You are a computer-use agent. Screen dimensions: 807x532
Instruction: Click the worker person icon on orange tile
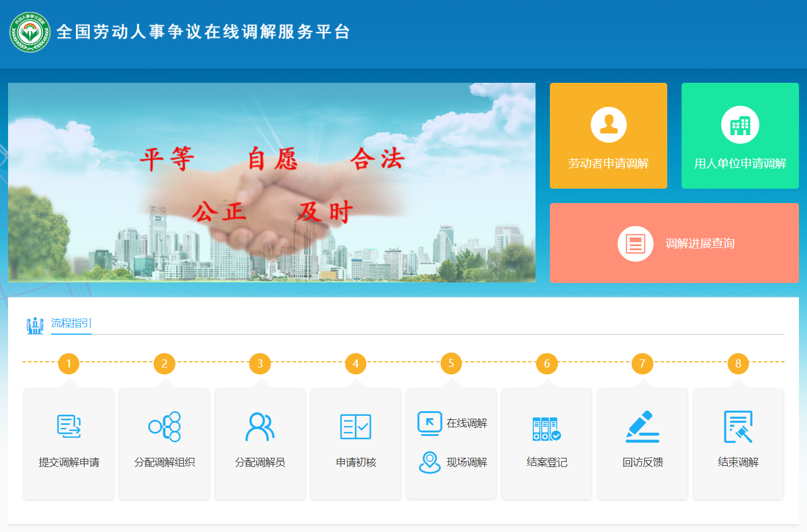pos(608,124)
